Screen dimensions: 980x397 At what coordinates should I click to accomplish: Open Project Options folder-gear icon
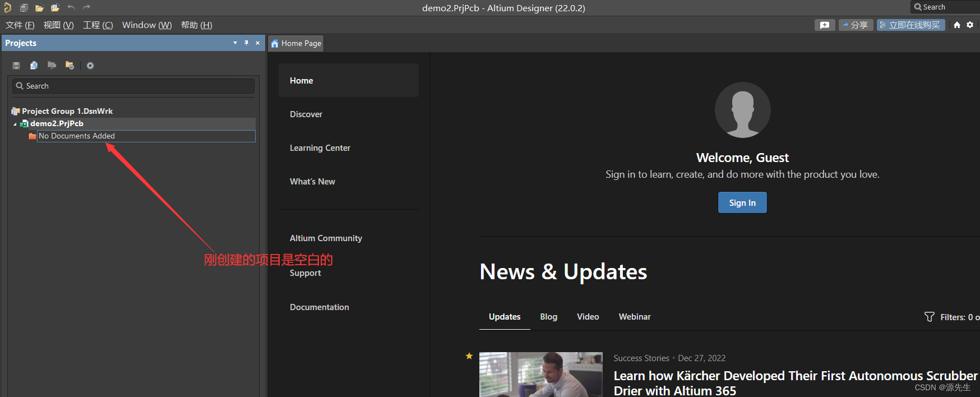(70, 66)
